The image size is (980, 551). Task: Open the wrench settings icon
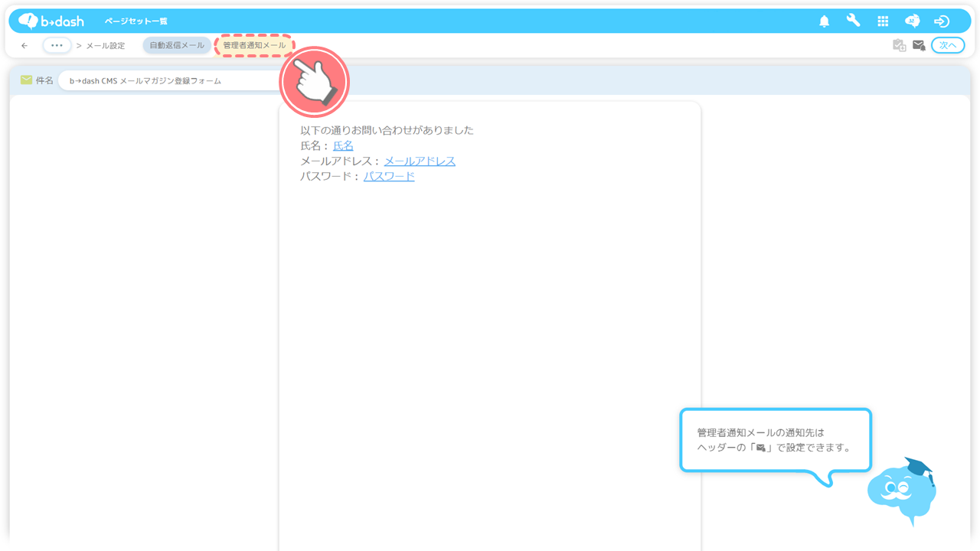(x=853, y=21)
